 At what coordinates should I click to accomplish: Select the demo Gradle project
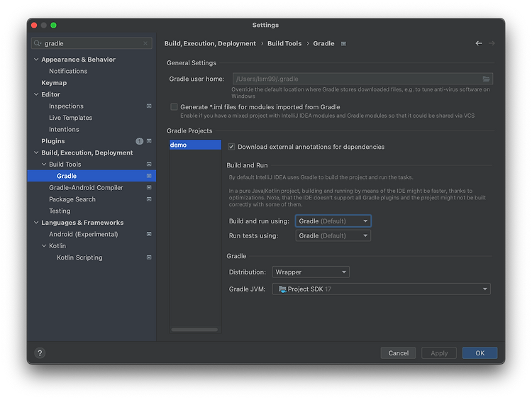(x=196, y=145)
